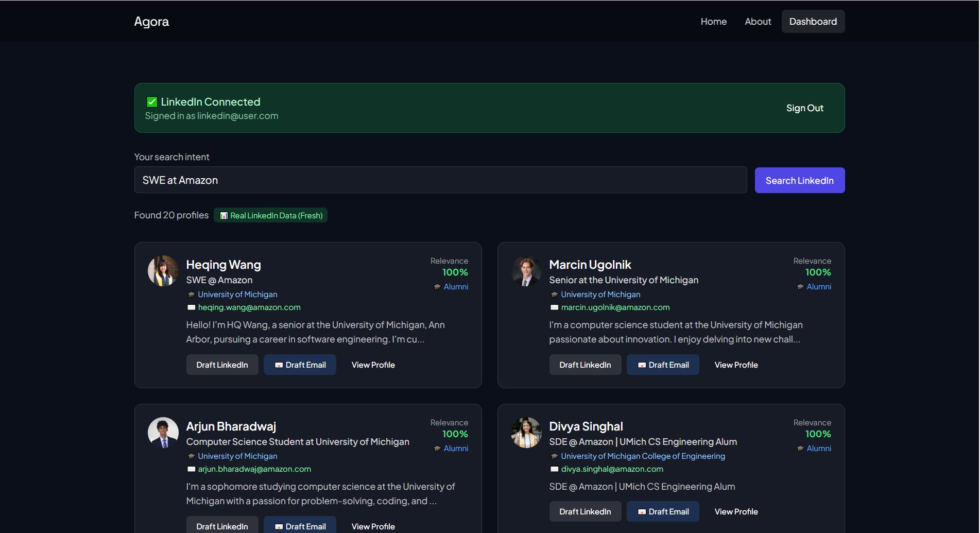Screen dimensions: 980x533
Task: Click Alumni cap icon on Divya Singhal's card
Action: point(800,449)
